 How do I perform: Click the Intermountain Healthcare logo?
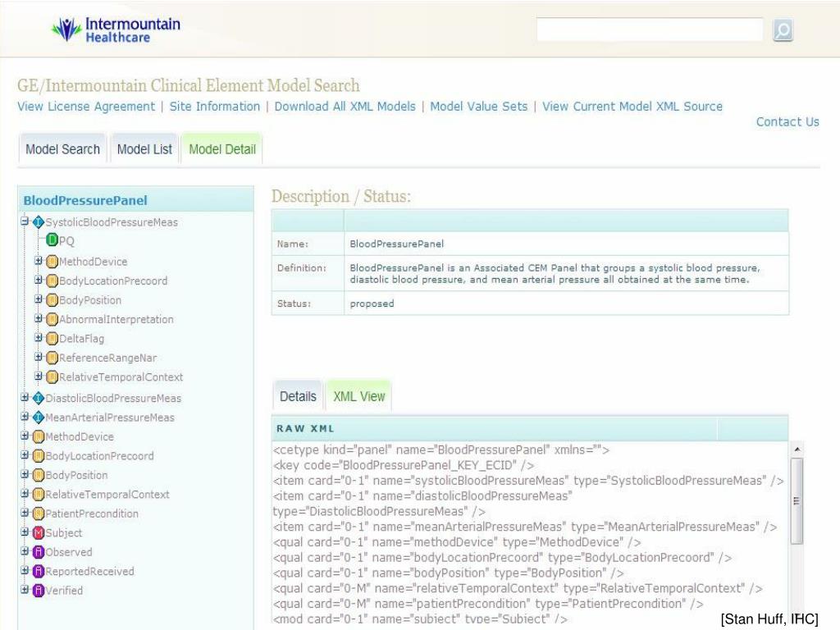coord(116,30)
